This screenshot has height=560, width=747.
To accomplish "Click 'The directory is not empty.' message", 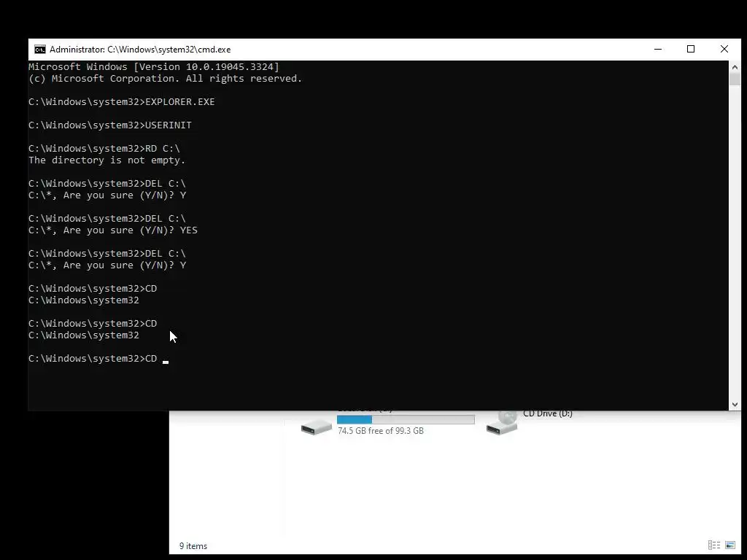I will (x=107, y=160).
